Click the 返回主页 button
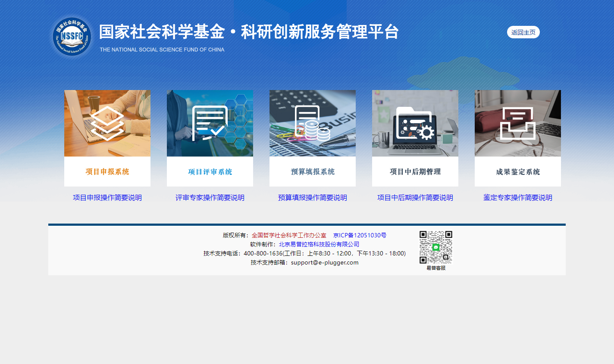Screen dimensions: 614x364 click(523, 32)
